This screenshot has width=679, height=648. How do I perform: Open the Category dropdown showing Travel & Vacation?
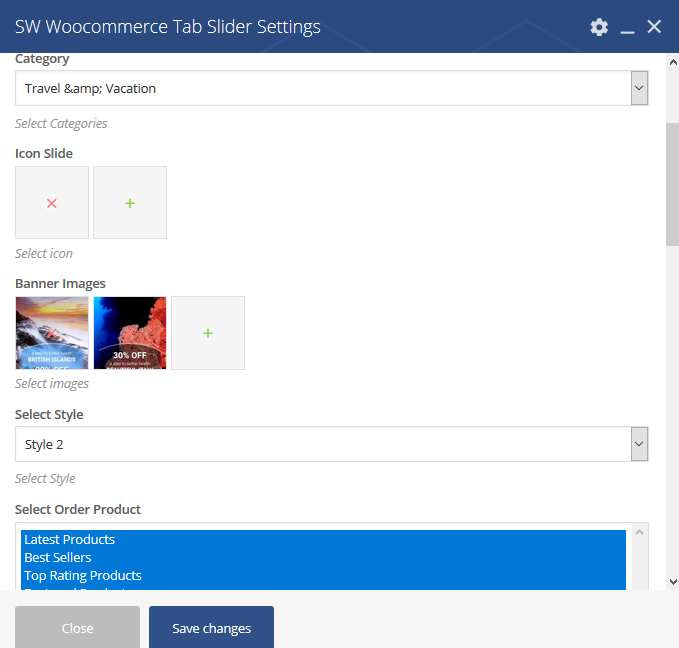332,88
